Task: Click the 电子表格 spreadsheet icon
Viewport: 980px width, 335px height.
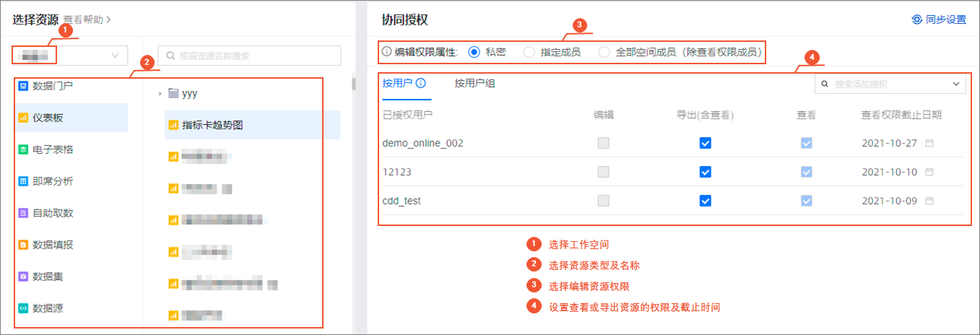Action: 23,149
